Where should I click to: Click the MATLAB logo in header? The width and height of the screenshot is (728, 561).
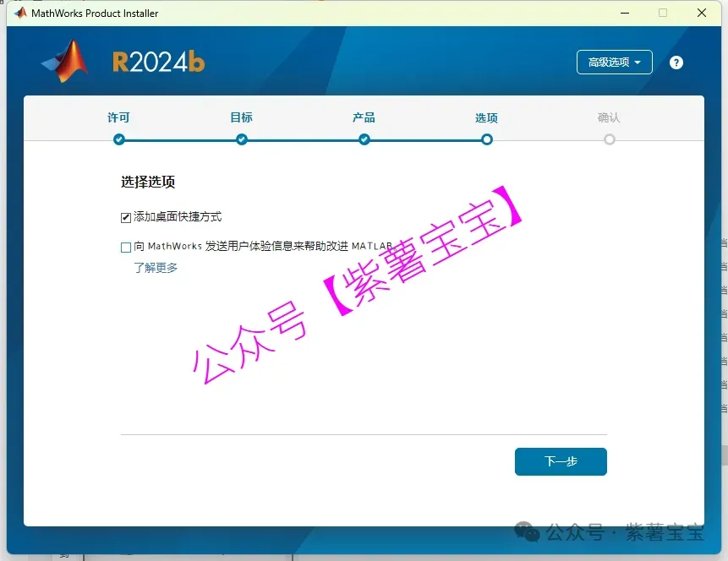click(64, 61)
